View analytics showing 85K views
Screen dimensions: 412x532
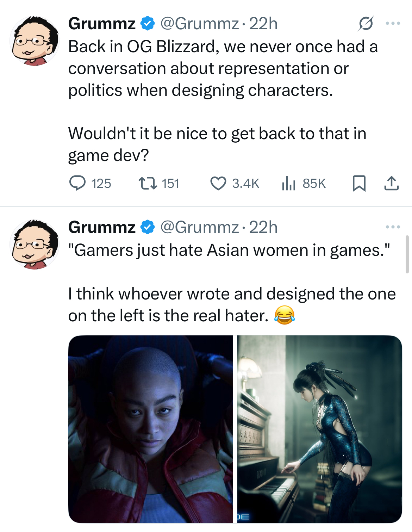pos(304,184)
